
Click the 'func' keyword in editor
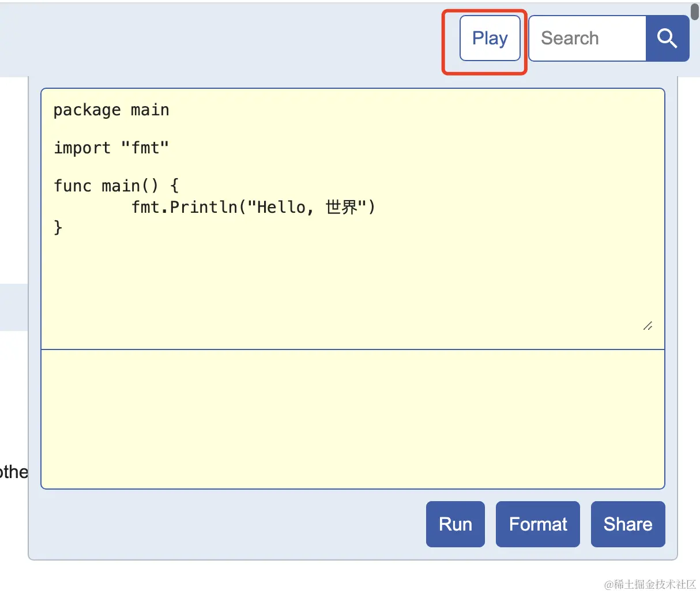pyautogui.click(x=73, y=186)
